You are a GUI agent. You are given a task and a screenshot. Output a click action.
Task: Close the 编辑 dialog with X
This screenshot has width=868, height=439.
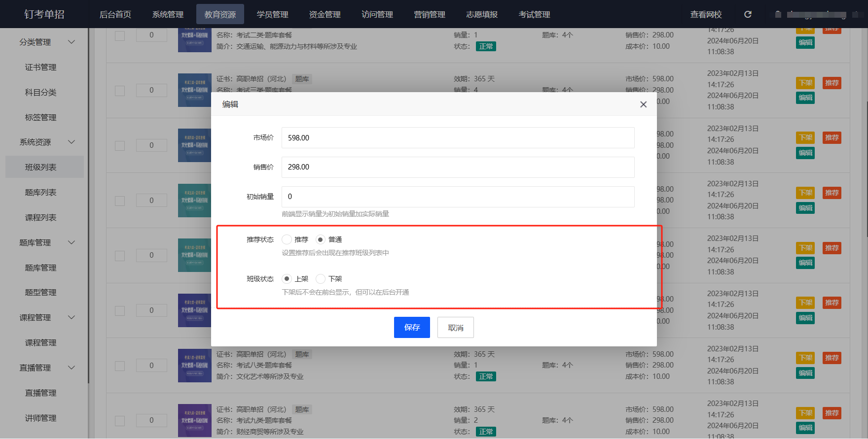point(643,104)
